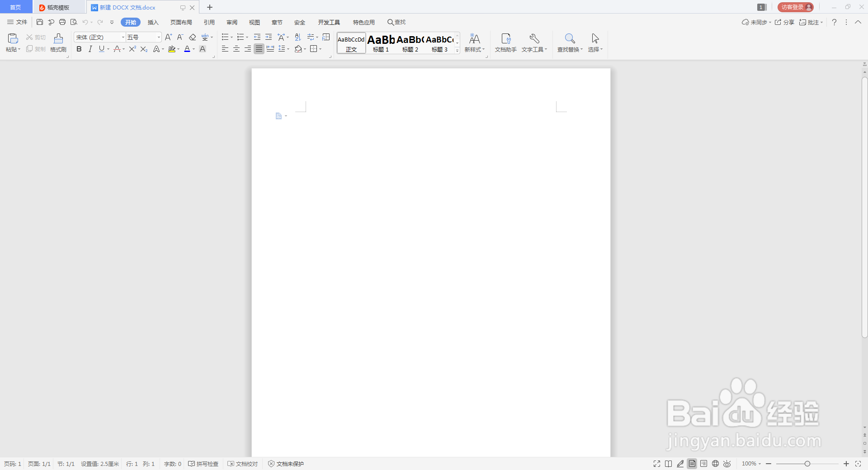Apply the 标题 1 heading style
Screen dimensions: 868x470
click(x=381, y=43)
